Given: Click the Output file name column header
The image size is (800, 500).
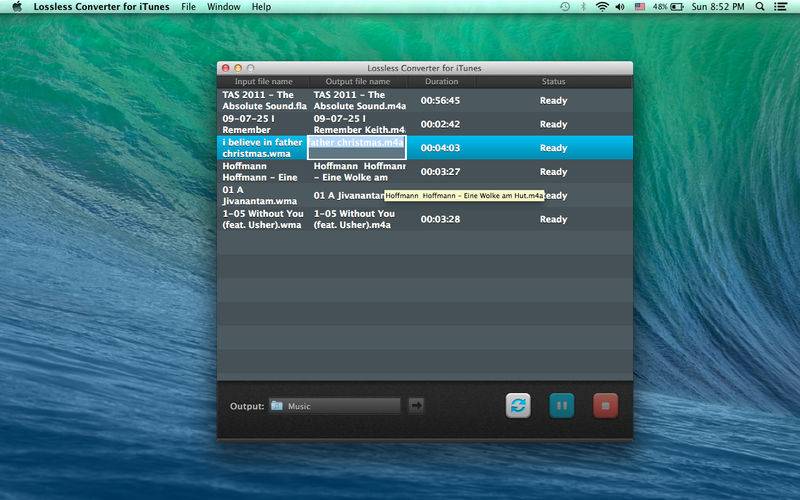Looking at the screenshot, I should (358, 82).
